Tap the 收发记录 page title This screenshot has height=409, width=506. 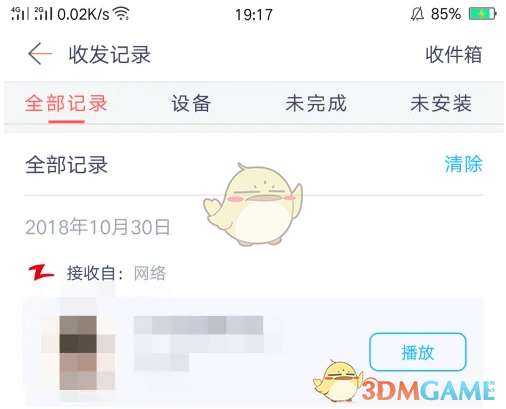tap(110, 54)
